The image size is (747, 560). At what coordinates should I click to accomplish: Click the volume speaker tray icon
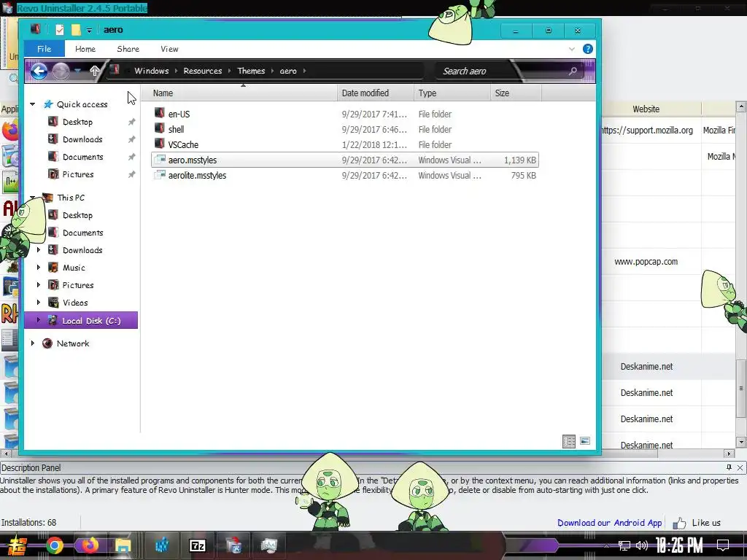(642, 545)
